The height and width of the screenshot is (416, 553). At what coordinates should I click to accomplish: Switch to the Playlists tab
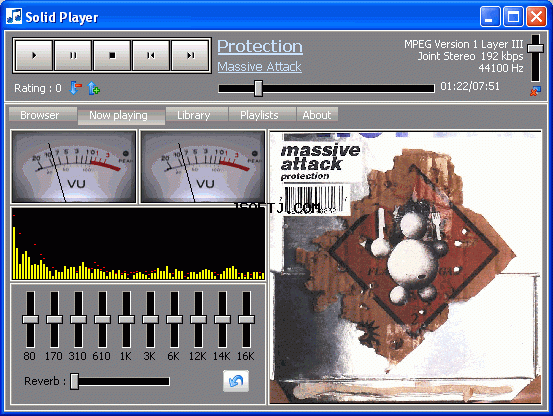tap(262, 115)
